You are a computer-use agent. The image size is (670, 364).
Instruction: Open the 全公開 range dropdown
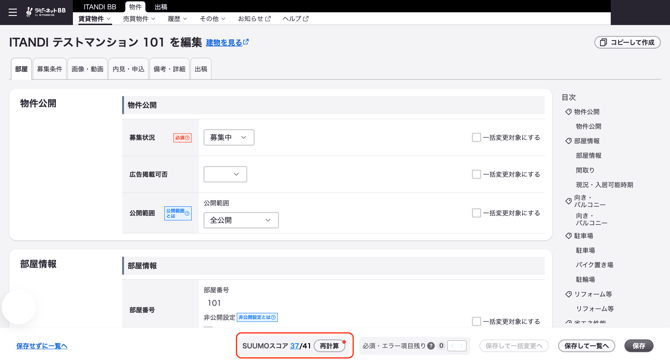pos(241,220)
